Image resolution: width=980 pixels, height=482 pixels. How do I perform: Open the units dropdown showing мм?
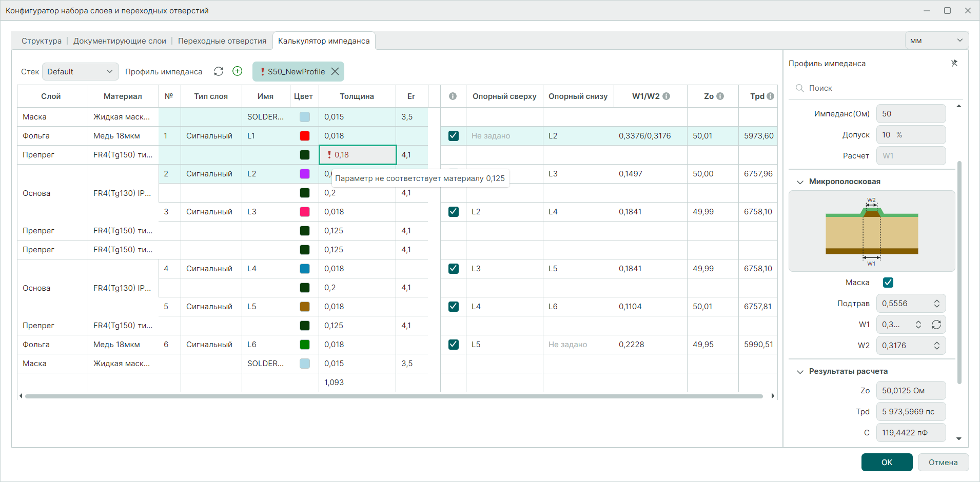(x=936, y=41)
